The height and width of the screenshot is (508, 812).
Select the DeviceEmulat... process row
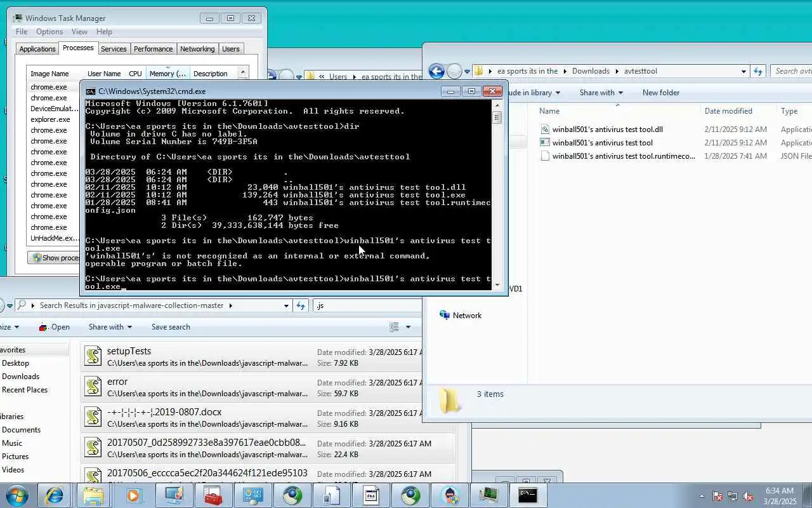click(x=55, y=109)
